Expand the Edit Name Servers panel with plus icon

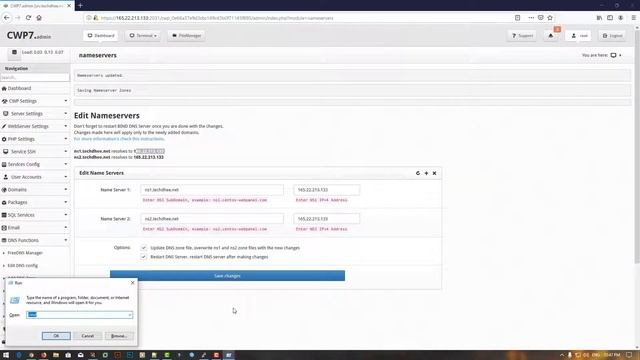[426, 173]
